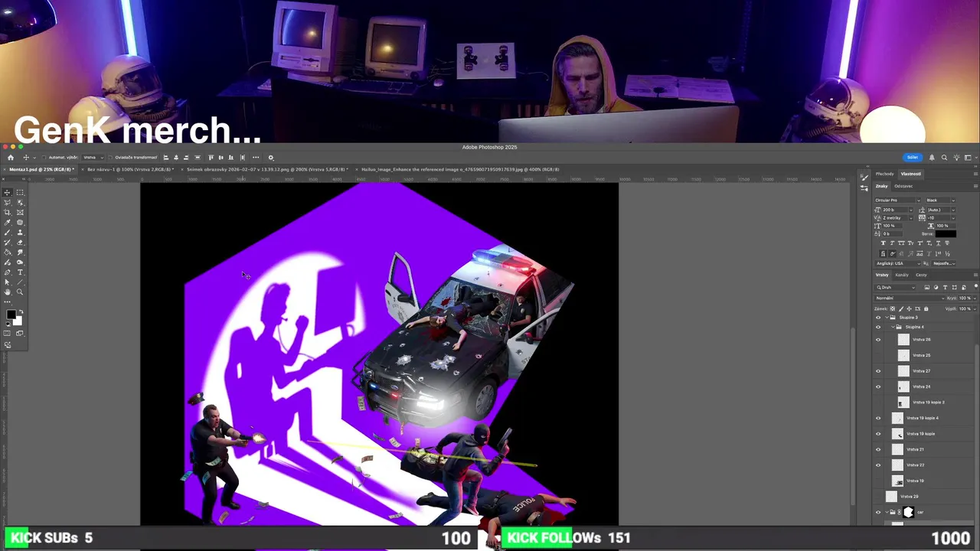Open the Barva text color swatch
980x551 pixels.
coord(946,233)
